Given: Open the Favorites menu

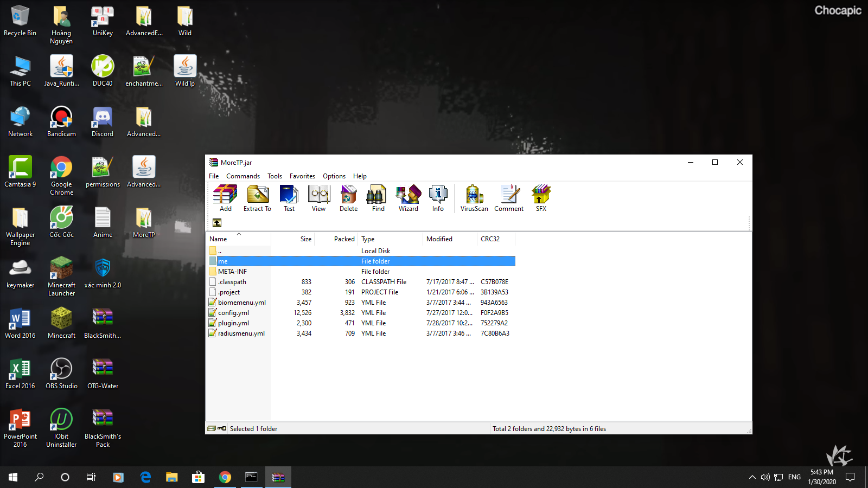Looking at the screenshot, I should click(302, 176).
